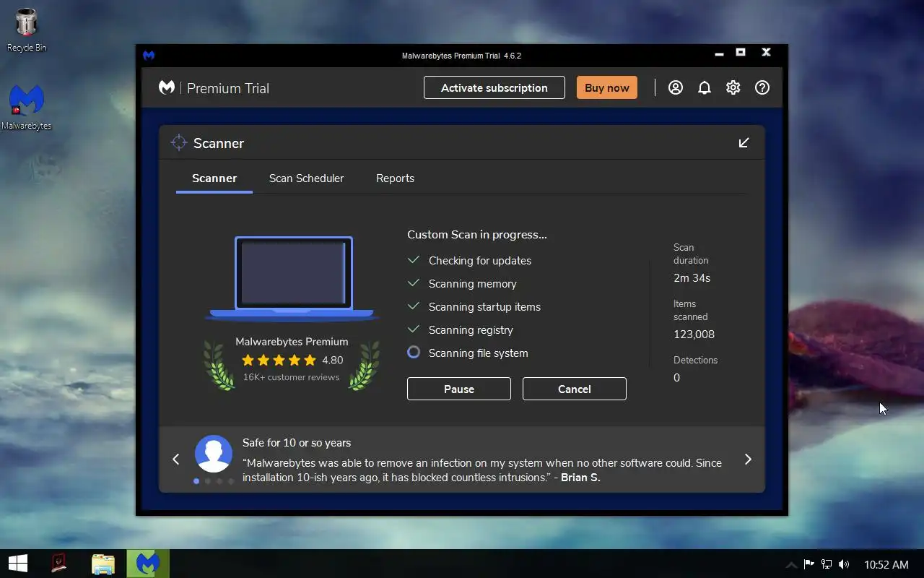Click the laptop scan illustration
The height and width of the screenshot is (578, 924).
(293, 278)
